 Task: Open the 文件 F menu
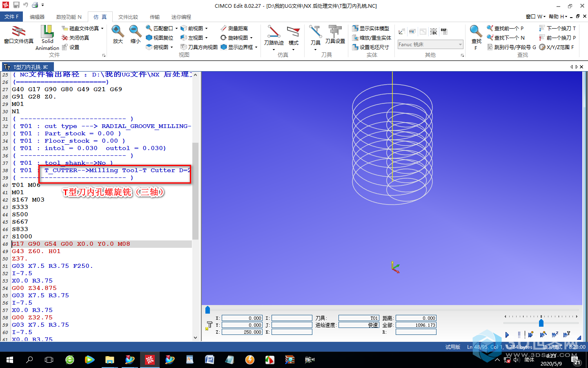pyautogui.click(x=11, y=17)
